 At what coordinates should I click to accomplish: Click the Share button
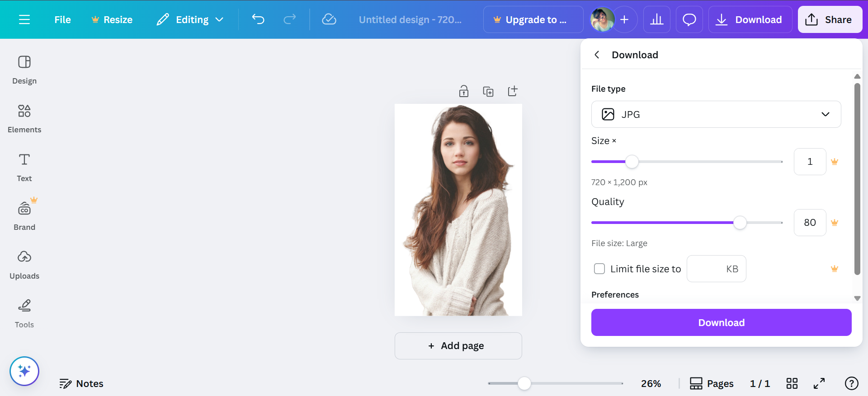830,19
